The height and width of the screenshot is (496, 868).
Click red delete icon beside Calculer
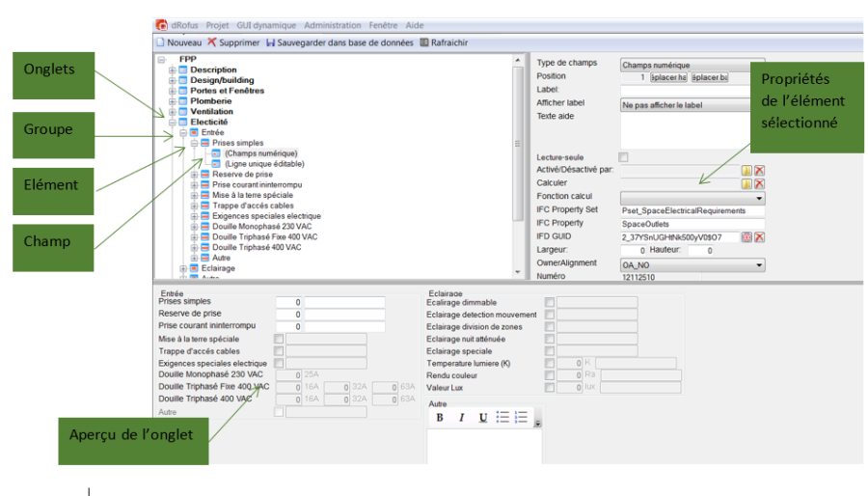point(759,183)
